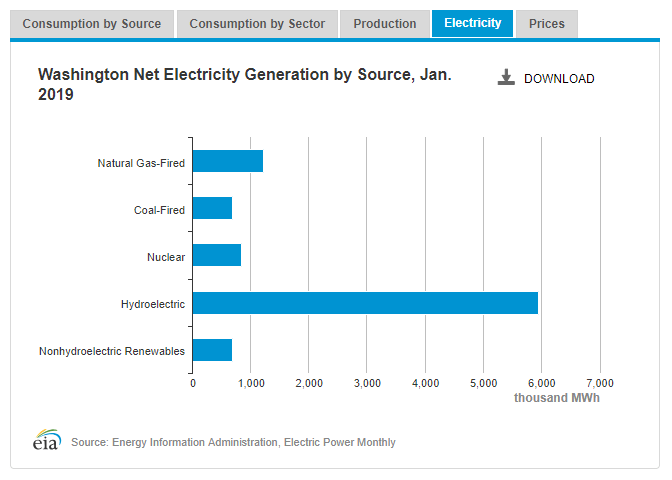Click the Hydroelectric bar in chart

(365, 303)
